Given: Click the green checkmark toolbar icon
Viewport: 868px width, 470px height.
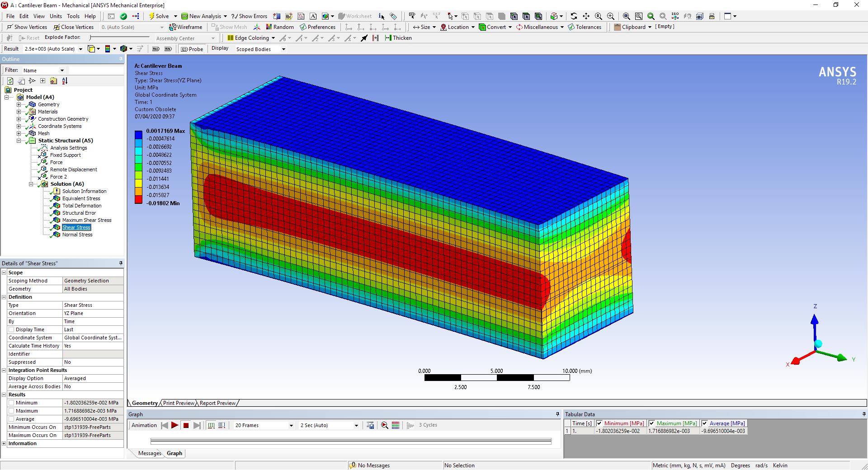Looking at the screenshot, I should click(x=123, y=16).
